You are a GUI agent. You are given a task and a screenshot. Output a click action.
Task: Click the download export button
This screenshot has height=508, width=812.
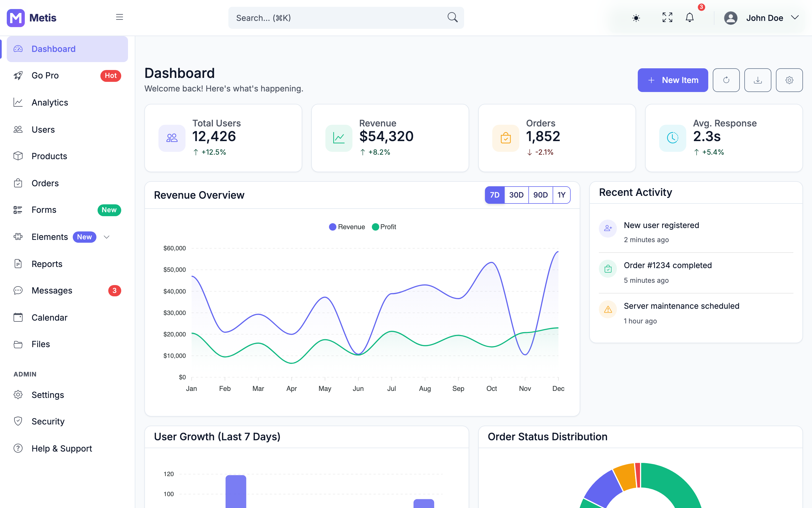point(758,80)
